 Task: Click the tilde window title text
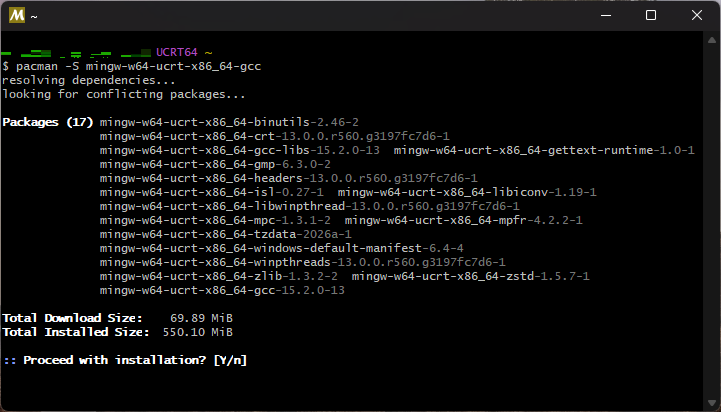pyautogui.click(x=34, y=17)
